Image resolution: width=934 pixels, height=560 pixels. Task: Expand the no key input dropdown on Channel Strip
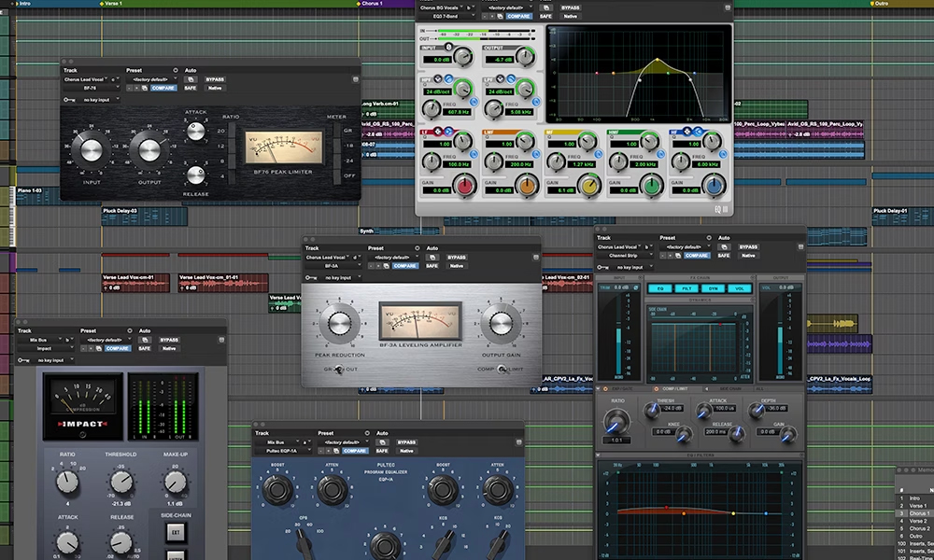(x=630, y=267)
